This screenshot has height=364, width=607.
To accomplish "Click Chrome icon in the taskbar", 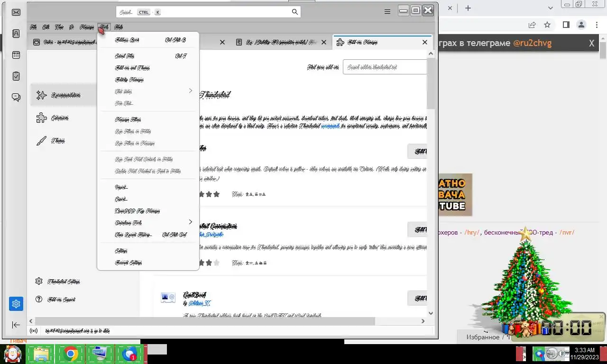I will click(71, 354).
